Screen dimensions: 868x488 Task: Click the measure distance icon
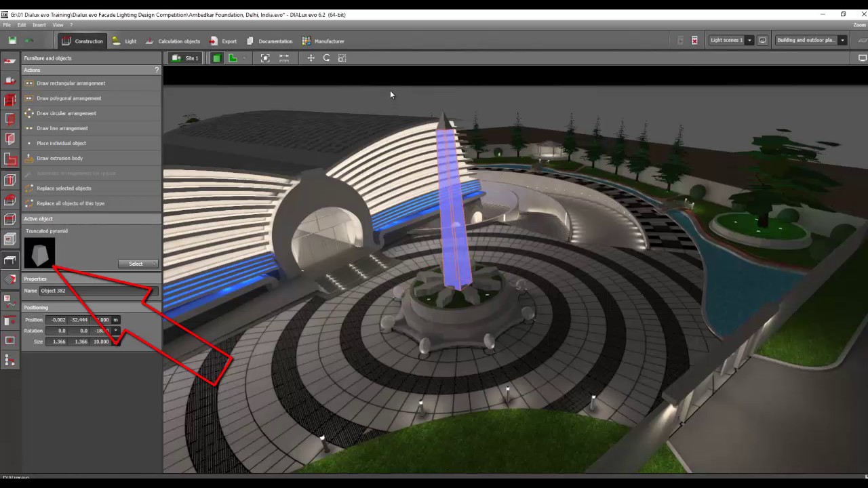tap(284, 58)
